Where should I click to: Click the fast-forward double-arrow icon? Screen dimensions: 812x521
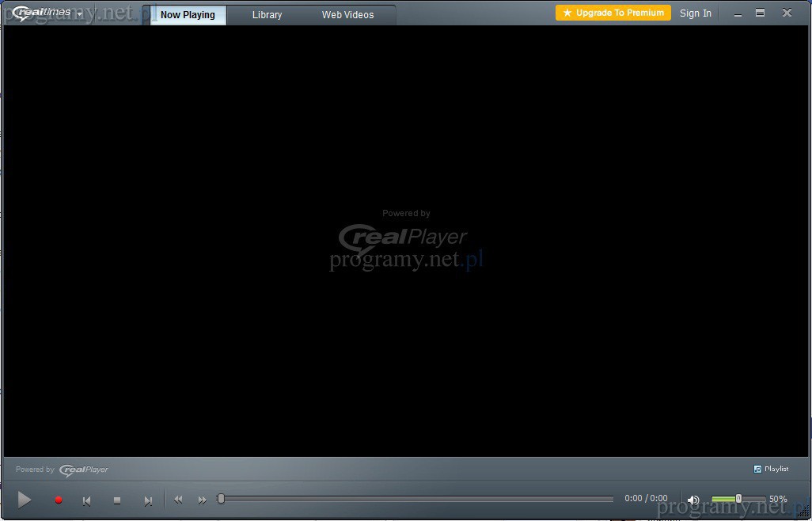tap(202, 500)
